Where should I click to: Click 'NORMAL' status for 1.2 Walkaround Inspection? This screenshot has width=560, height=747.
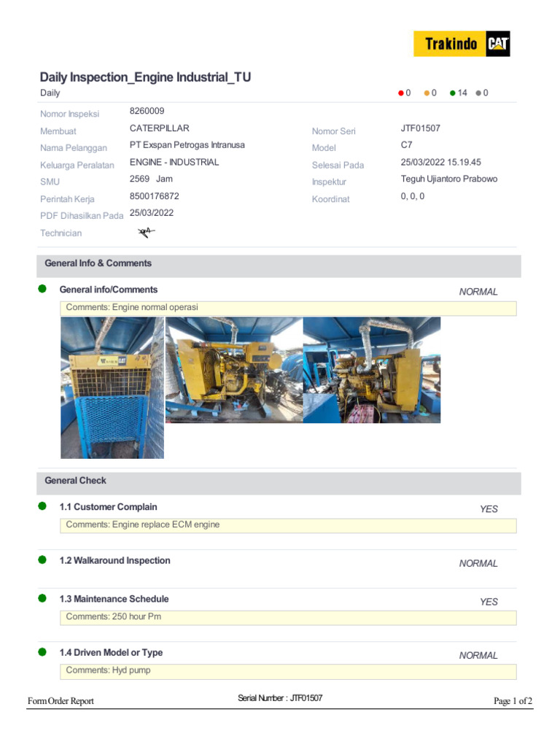(x=478, y=563)
